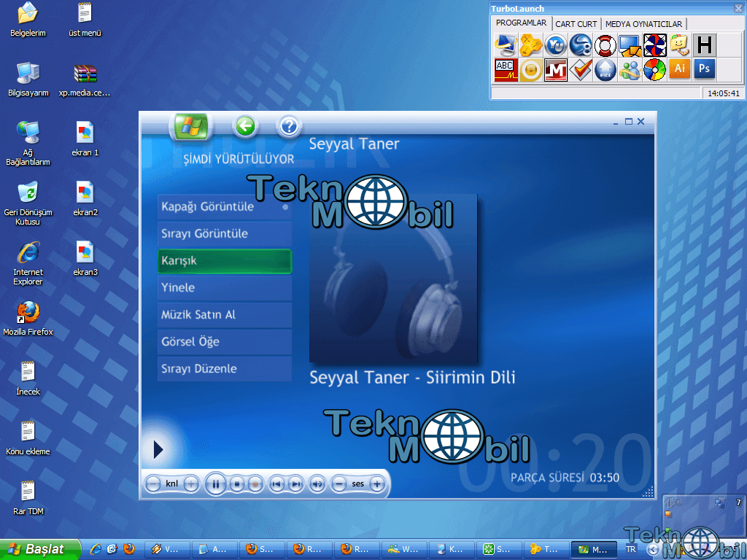
Task: Skip to the next track
Action: (295, 484)
